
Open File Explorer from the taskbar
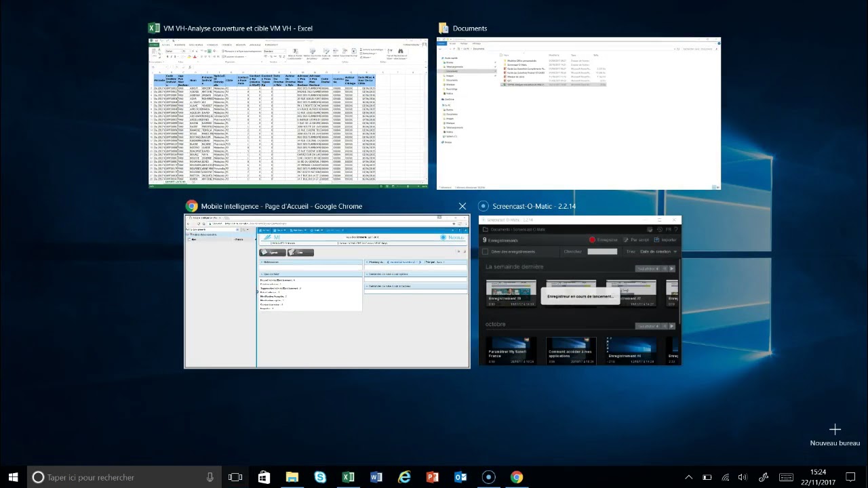click(x=292, y=477)
